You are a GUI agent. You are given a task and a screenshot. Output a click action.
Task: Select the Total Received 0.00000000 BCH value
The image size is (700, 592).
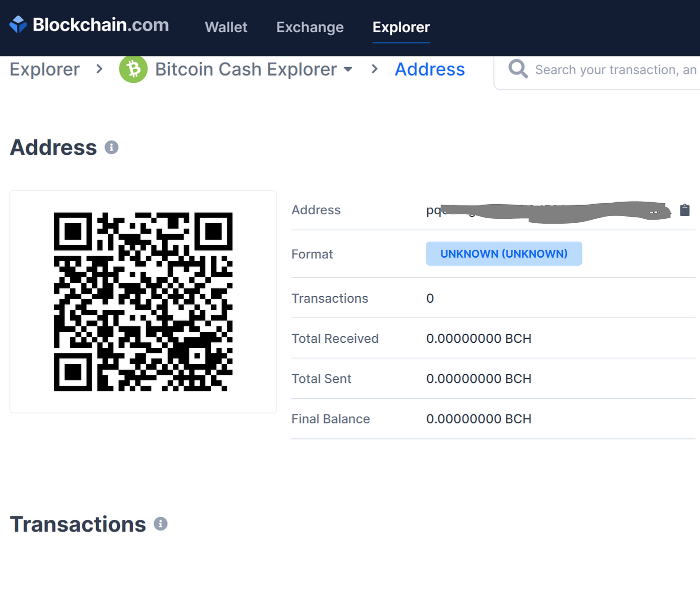click(x=478, y=338)
